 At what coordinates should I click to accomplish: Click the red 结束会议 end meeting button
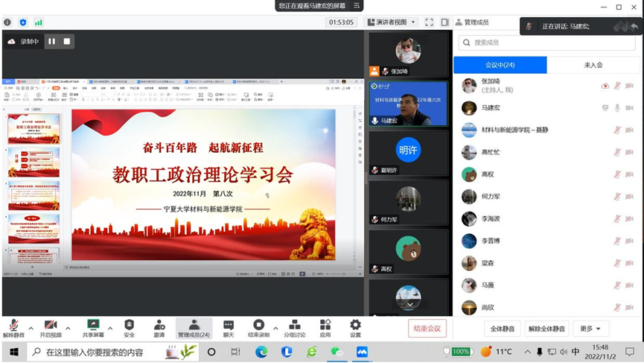click(427, 329)
